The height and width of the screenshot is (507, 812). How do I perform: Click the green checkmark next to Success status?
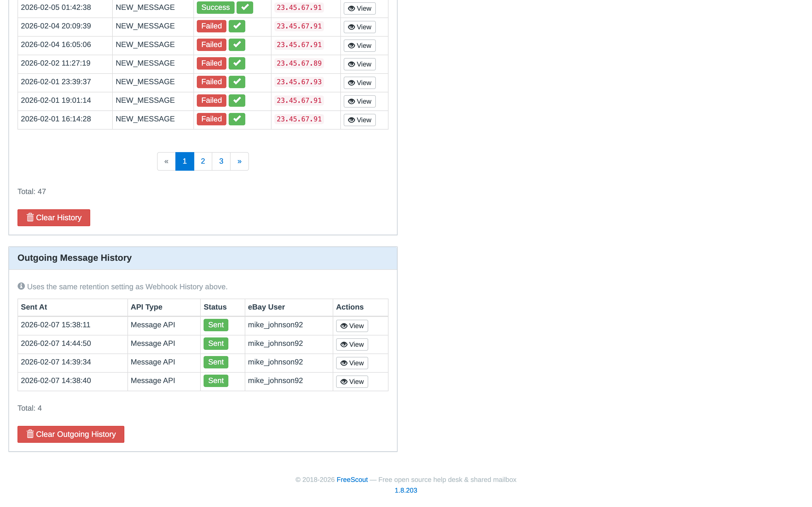tap(245, 7)
